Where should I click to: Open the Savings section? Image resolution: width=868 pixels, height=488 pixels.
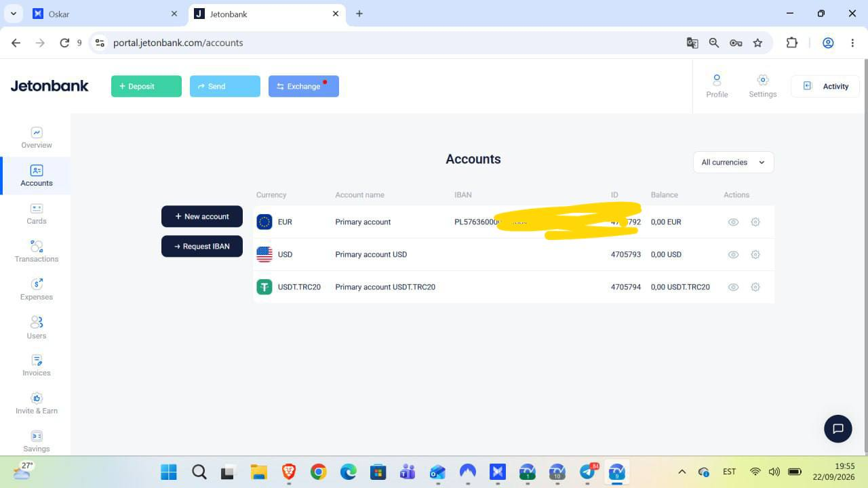click(x=37, y=441)
